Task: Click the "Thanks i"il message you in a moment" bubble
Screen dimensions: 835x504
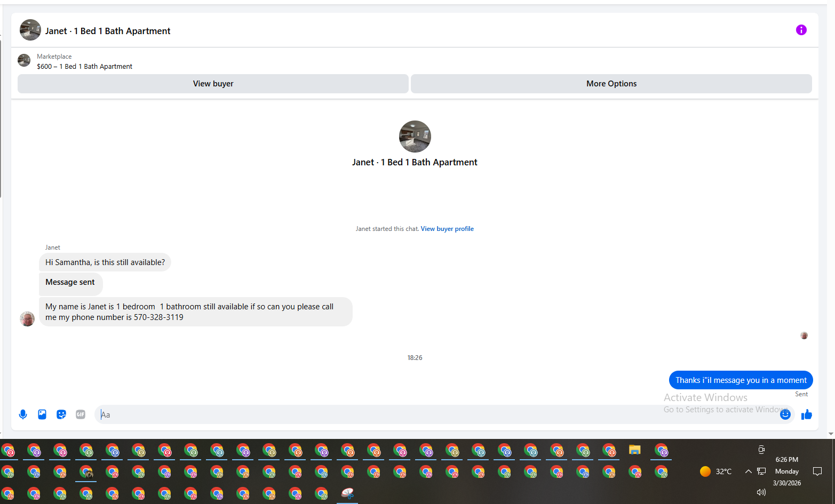Action: click(x=741, y=380)
